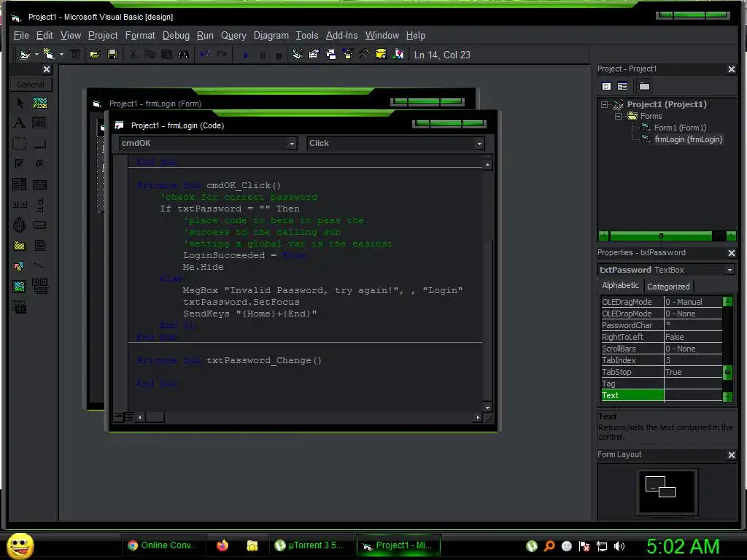Open the Debug menu

point(176,35)
